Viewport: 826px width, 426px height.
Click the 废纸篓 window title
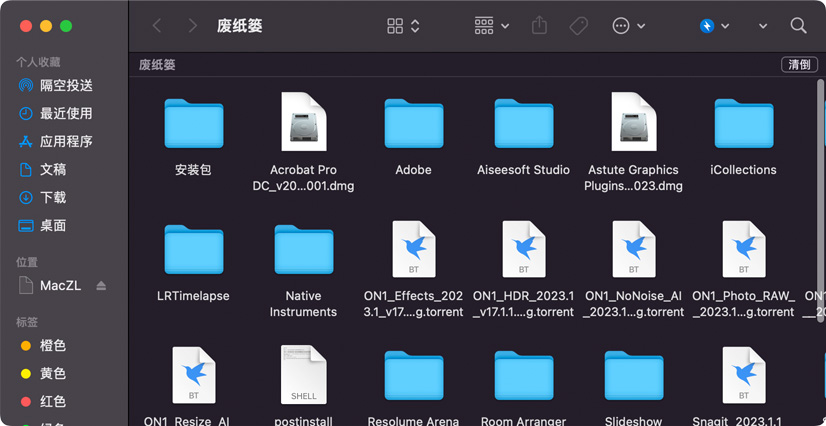240,26
